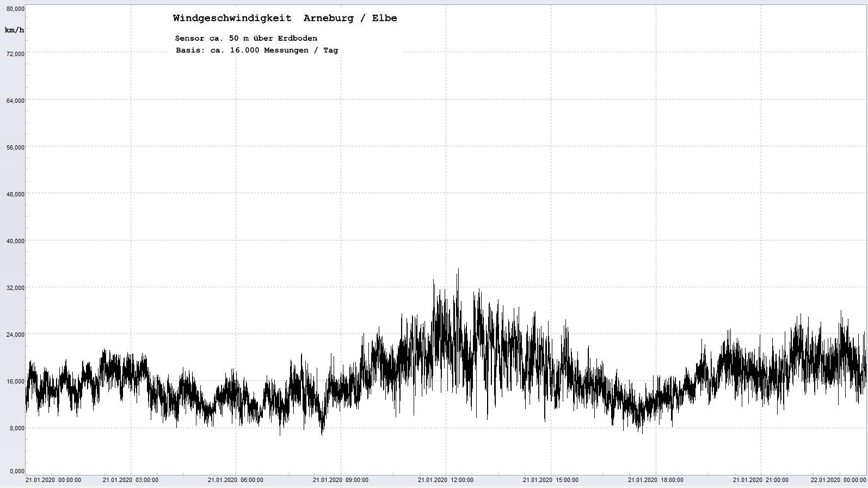Click the 'Sensor ca. 50 m über Erdboden' text

246,38
